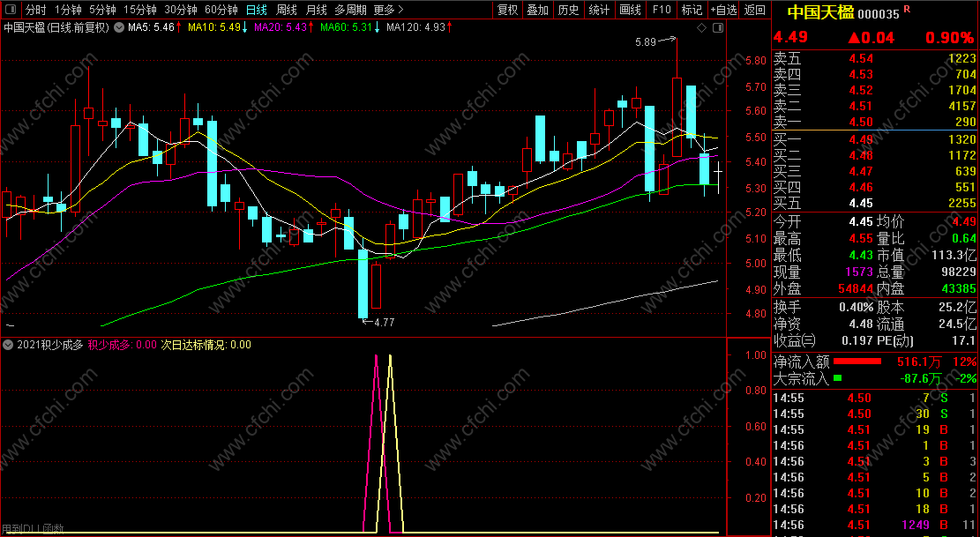
Task: Switch to 周线 weekly chart tab
Action: point(287,10)
